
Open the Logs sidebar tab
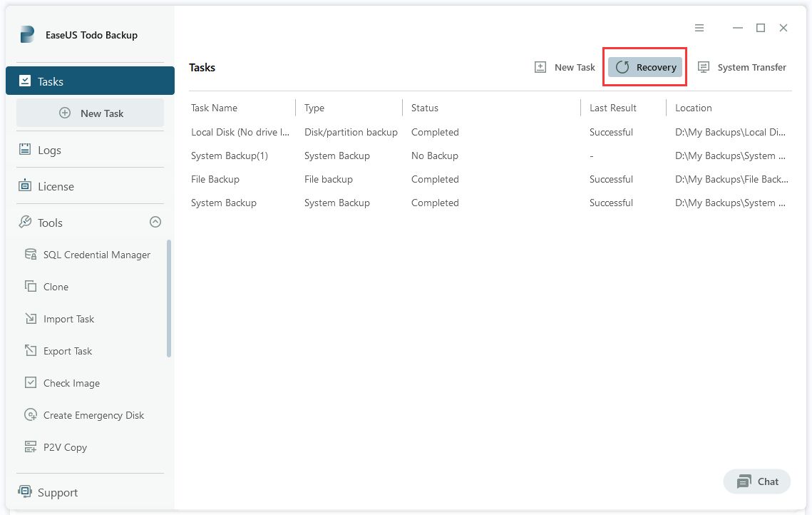pos(48,150)
